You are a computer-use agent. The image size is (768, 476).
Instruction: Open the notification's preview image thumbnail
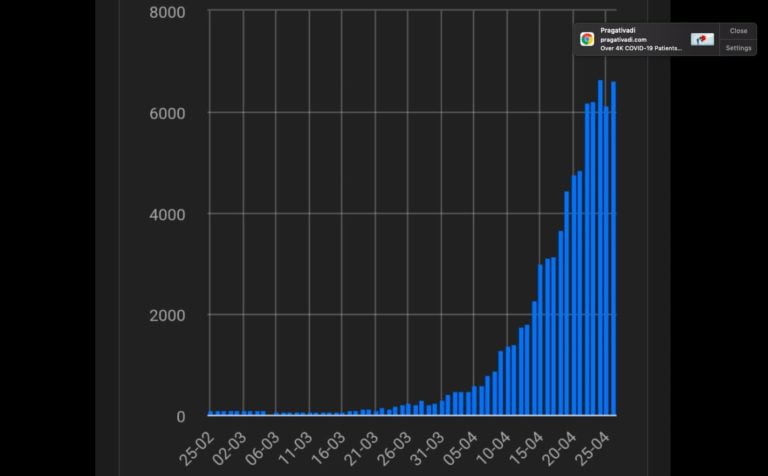click(702, 39)
